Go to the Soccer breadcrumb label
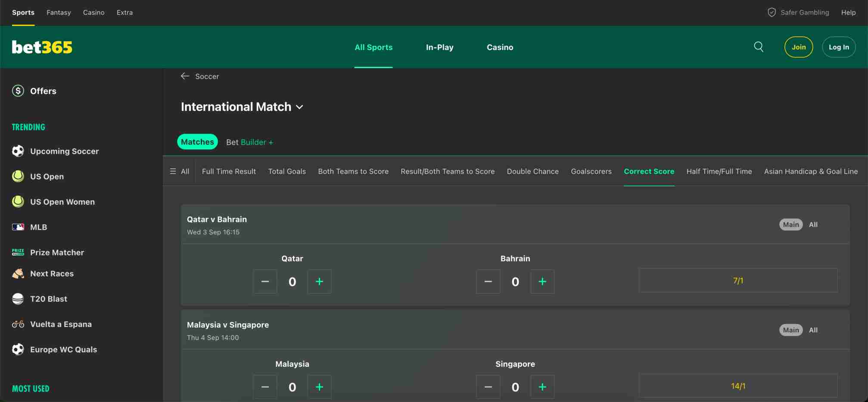Viewport: 868px width, 402px height. point(207,76)
